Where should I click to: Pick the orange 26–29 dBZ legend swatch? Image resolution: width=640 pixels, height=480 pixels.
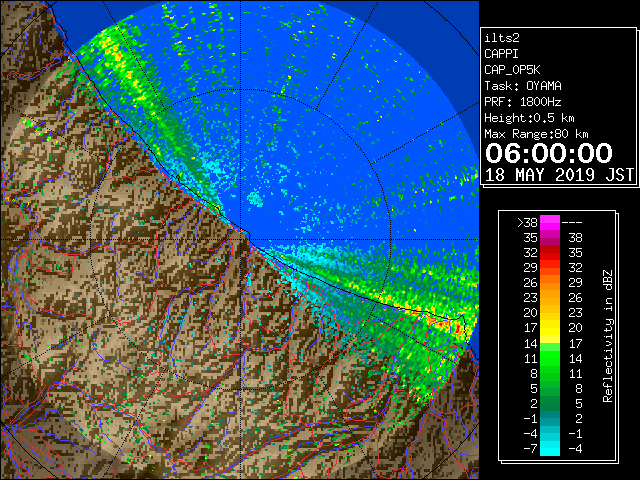click(x=550, y=283)
